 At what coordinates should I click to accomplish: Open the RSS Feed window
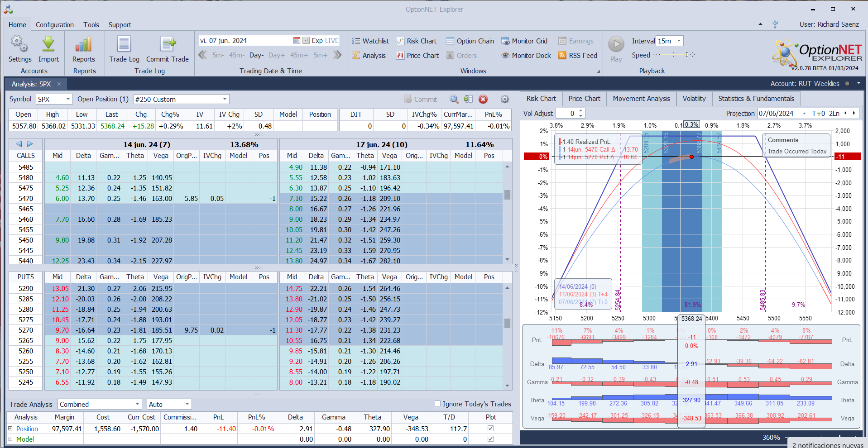[578, 56]
